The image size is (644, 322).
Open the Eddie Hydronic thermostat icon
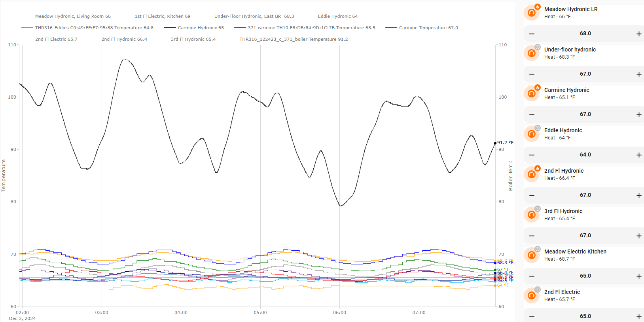tap(532, 134)
